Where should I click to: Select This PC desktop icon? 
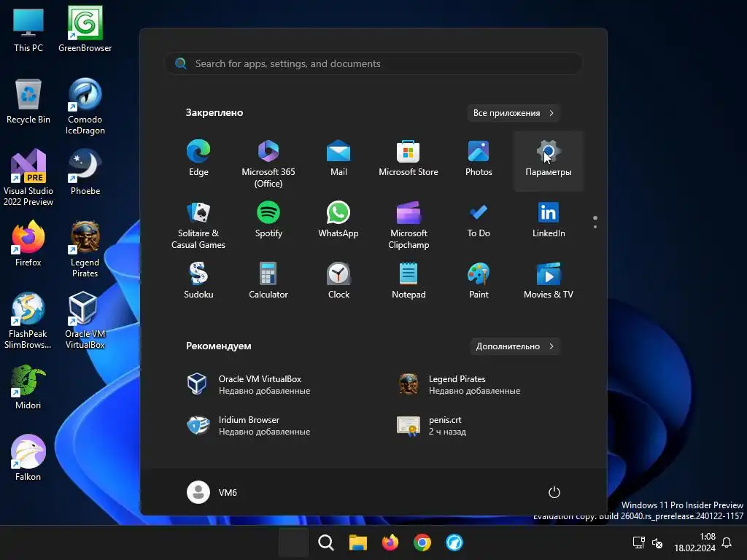28,29
